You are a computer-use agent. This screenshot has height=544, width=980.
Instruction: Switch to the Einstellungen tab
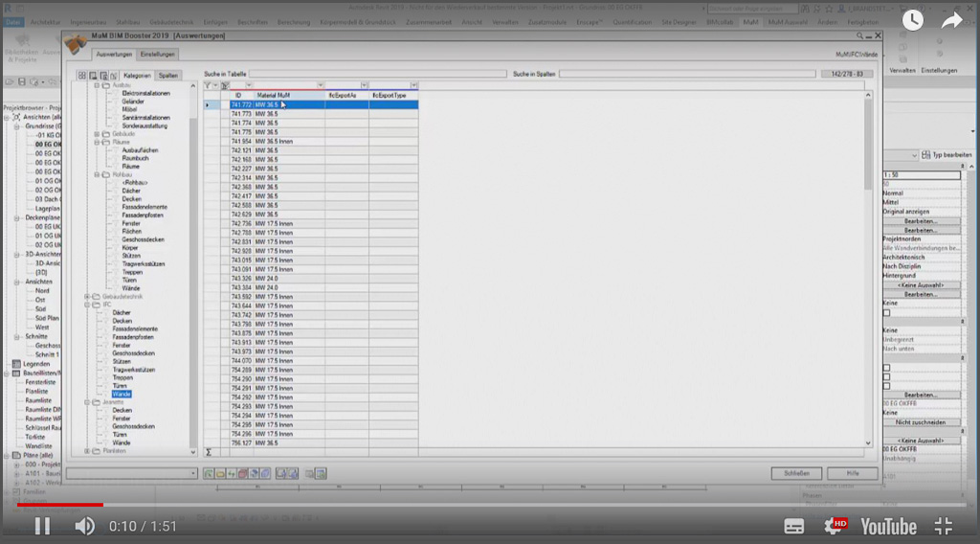click(158, 56)
